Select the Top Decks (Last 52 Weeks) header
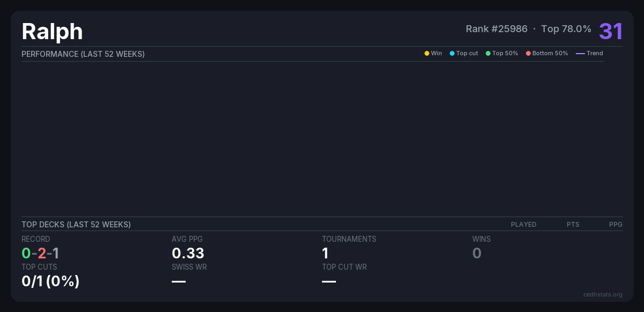The height and width of the screenshot is (312, 644). [76, 225]
